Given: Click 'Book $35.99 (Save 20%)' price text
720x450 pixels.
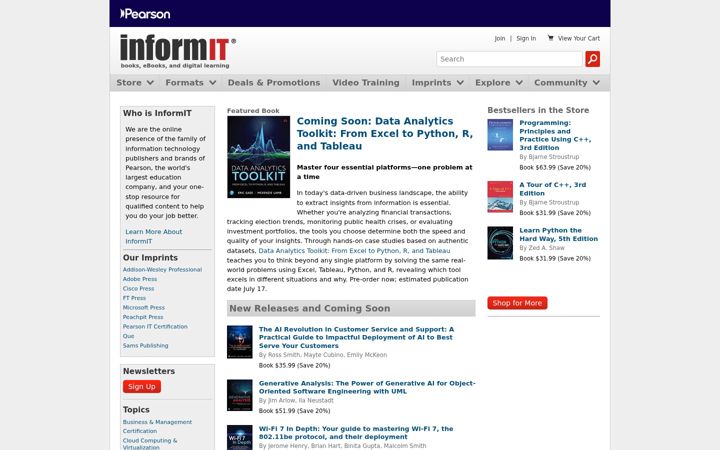Looking at the screenshot, I should pos(294,366).
